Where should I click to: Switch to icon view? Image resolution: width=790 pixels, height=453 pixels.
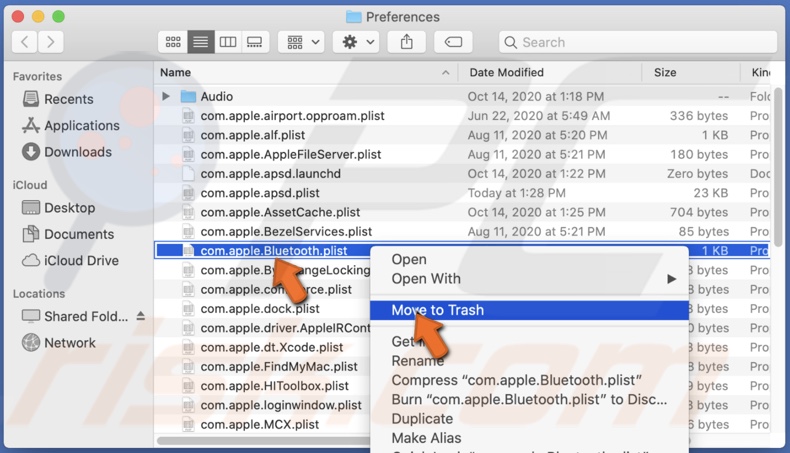(173, 42)
